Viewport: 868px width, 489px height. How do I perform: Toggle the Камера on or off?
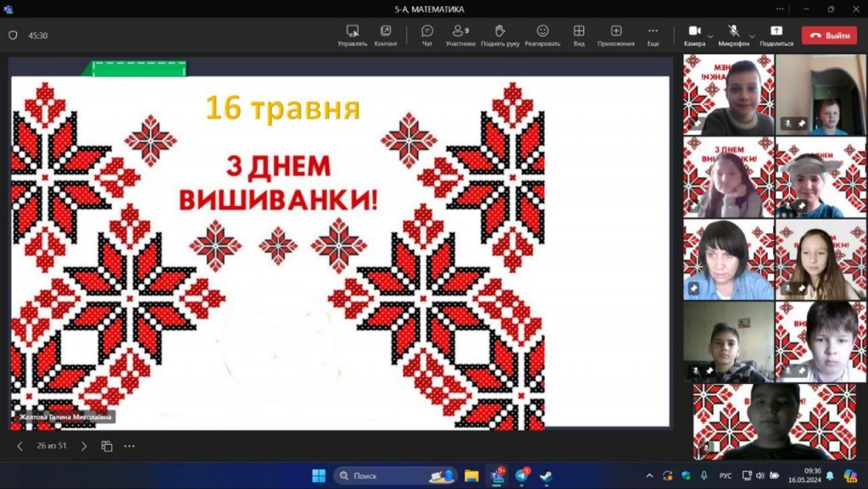click(x=693, y=35)
